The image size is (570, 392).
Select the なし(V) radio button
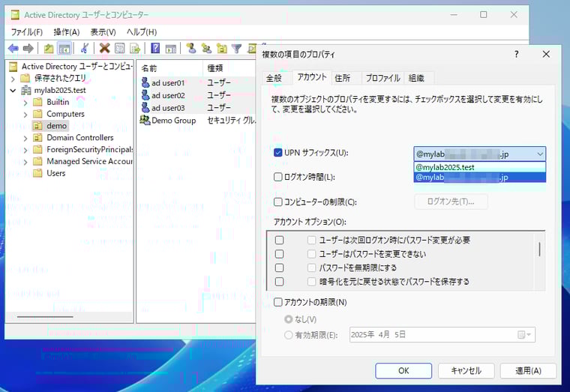[288, 319]
